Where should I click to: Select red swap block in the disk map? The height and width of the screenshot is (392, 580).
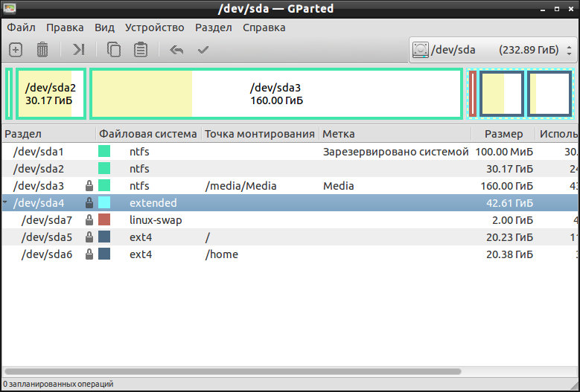473,94
